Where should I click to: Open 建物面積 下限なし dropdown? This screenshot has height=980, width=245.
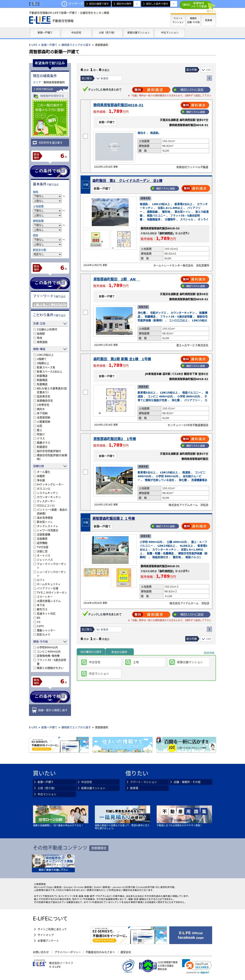(47, 225)
